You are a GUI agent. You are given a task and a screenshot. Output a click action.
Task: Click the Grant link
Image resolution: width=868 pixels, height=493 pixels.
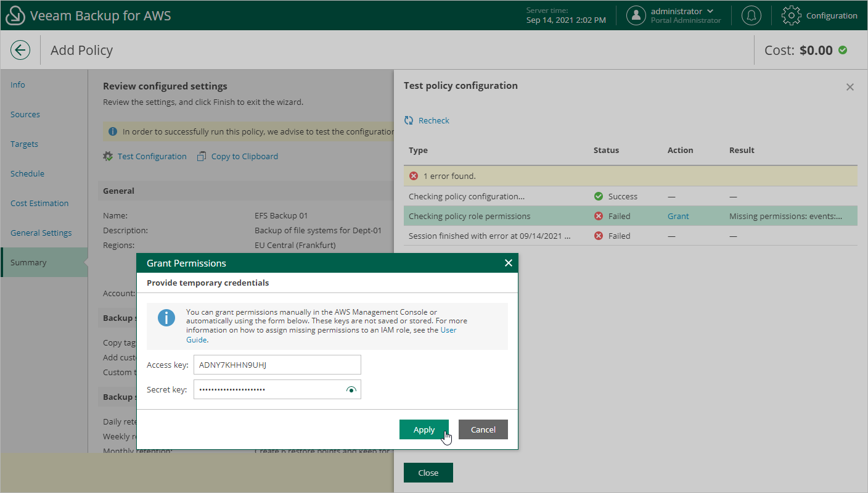(678, 216)
